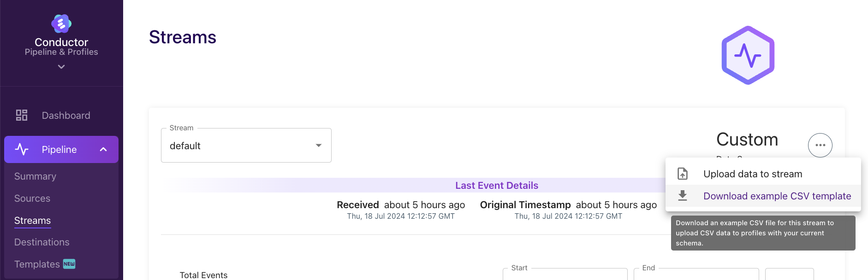The width and height of the screenshot is (868, 280).
Task: Go to the Summary page
Action: (35, 176)
